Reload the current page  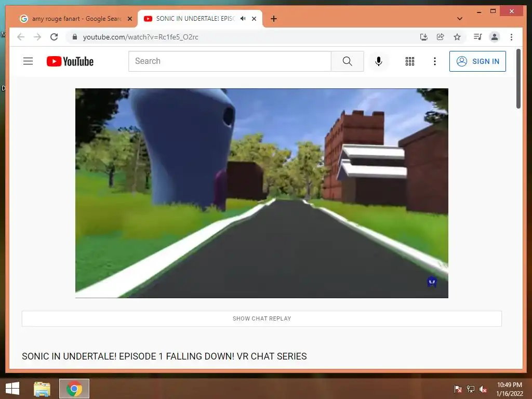click(54, 37)
